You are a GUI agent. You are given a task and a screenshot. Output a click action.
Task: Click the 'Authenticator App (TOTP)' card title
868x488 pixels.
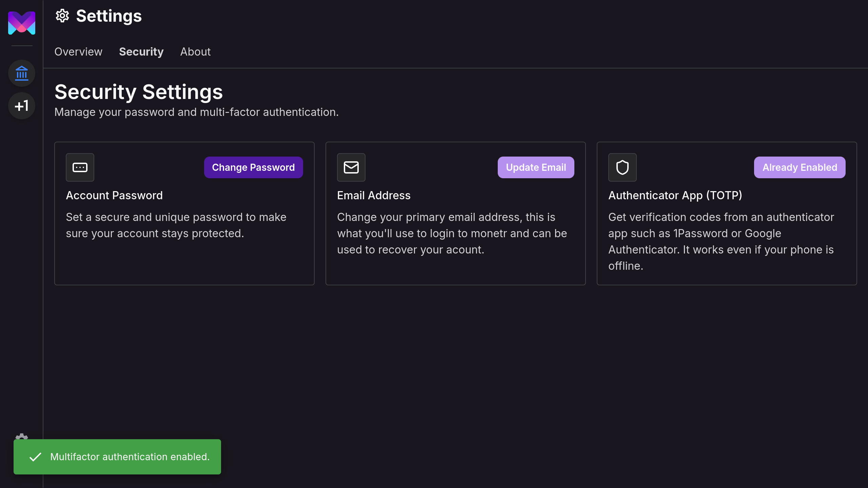pyautogui.click(x=675, y=196)
